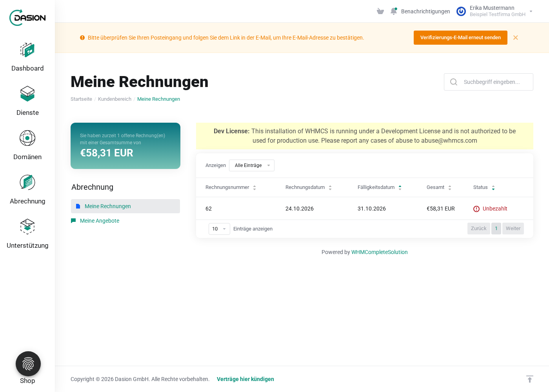
Task: Sort by Rechnungsnummer column
Action: [x=231, y=187]
